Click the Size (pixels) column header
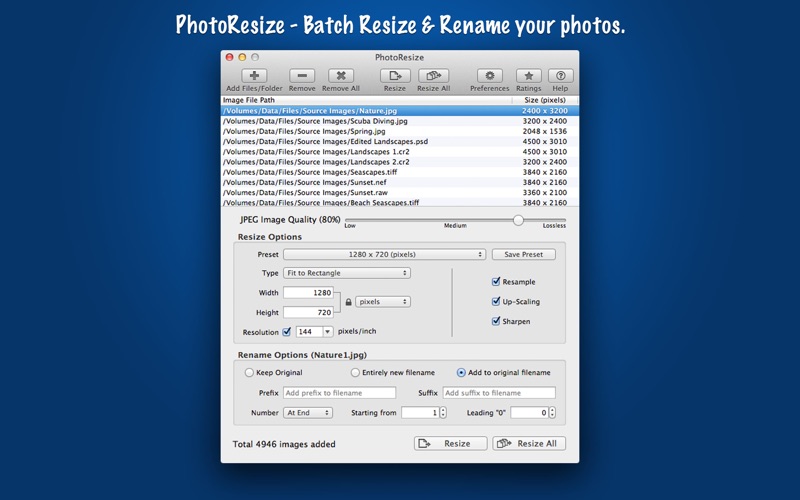The image size is (800, 500). click(545, 100)
